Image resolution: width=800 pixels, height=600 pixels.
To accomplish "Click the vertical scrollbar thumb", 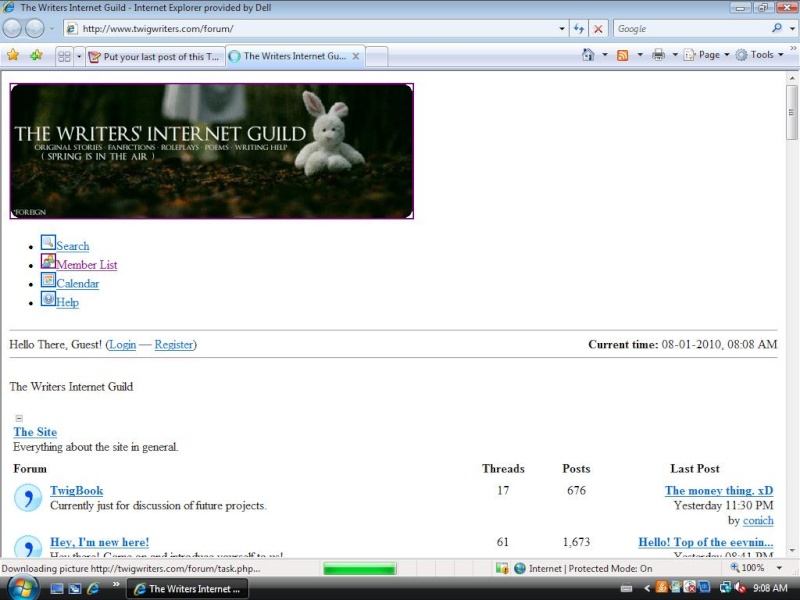I will (791, 112).
